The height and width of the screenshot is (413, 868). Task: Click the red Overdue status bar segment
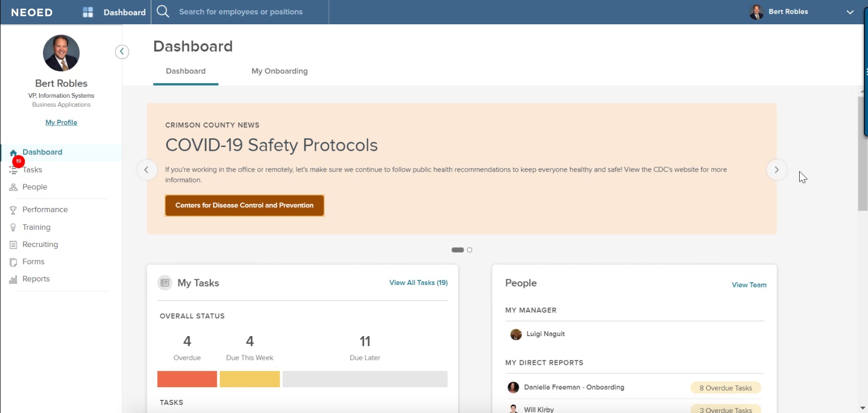187,379
